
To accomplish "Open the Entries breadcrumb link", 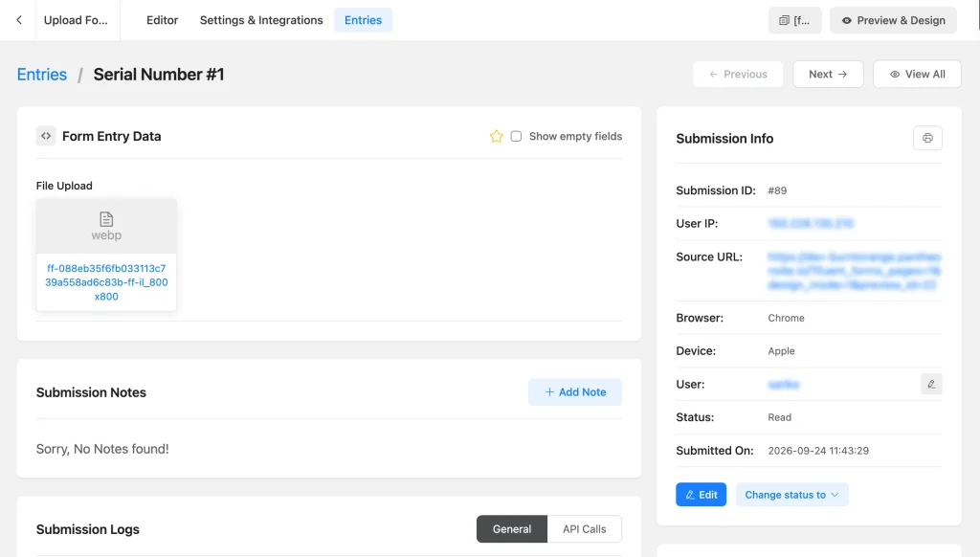I will [42, 75].
